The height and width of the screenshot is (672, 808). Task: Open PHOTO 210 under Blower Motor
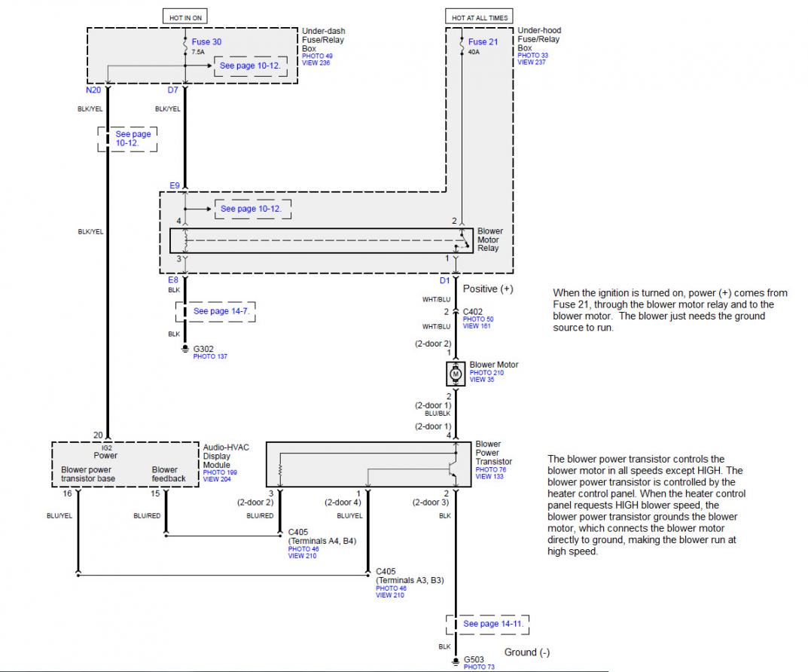tap(488, 373)
